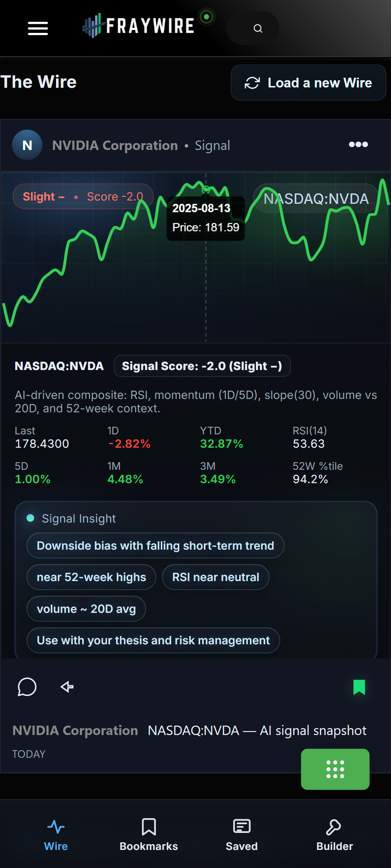The height and width of the screenshot is (868, 391).
Task: Click the green live status indicator
Action: coord(207,17)
